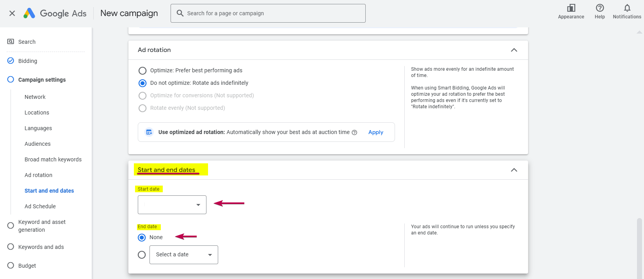Open the Select a date dropdown
Screen dimensions: 644x279
tap(183, 255)
